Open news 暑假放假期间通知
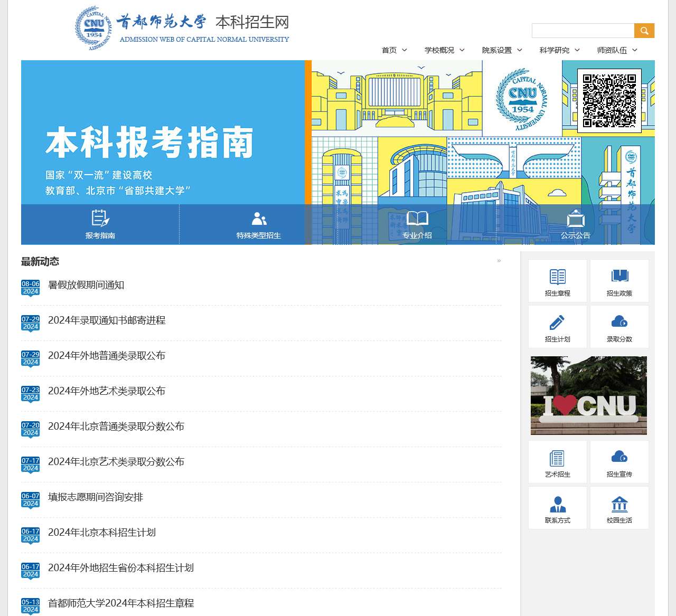Viewport: 676px width, 616px height. pyautogui.click(x=86, y=285)
